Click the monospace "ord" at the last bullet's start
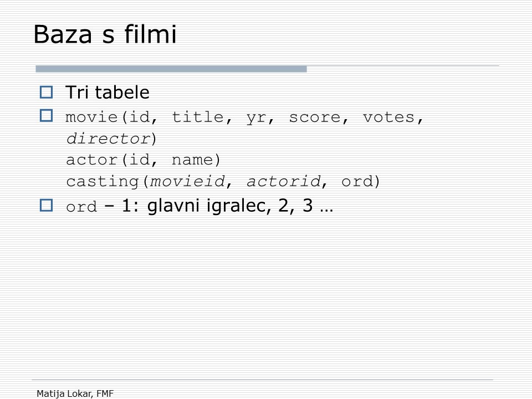Screen dimensions: 532x399 81,208
